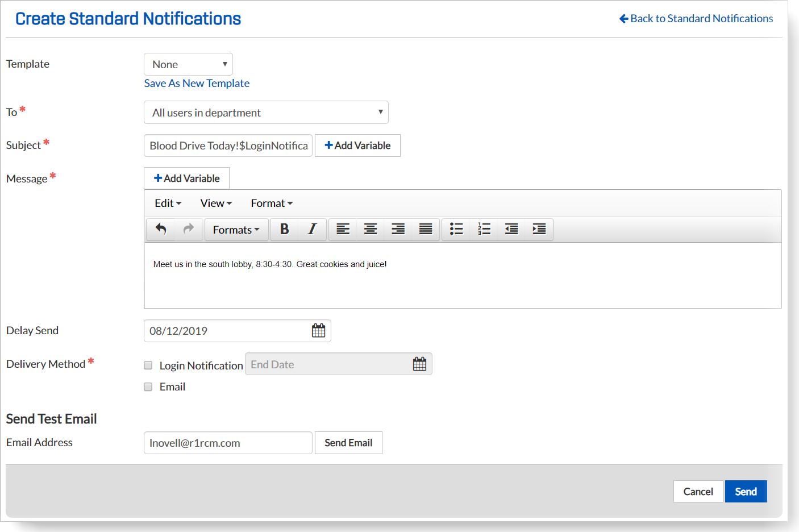Increase the message text indent
This screenshot has height=532, width=799.
538,229
